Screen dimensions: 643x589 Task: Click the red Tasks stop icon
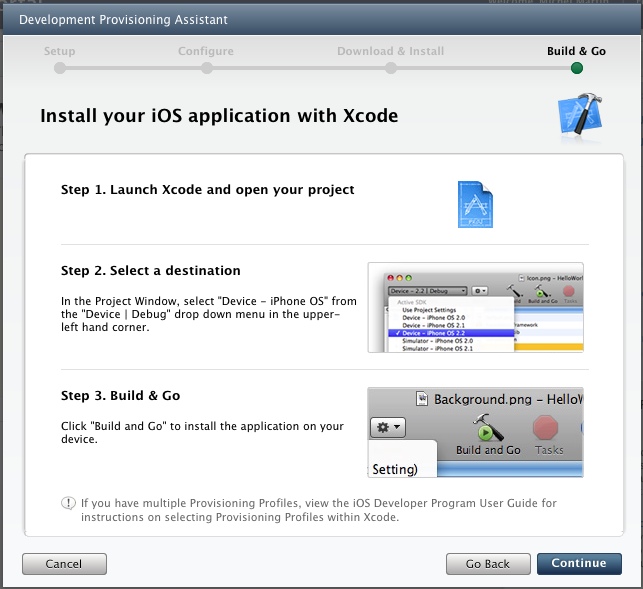(x=545, y=427)
